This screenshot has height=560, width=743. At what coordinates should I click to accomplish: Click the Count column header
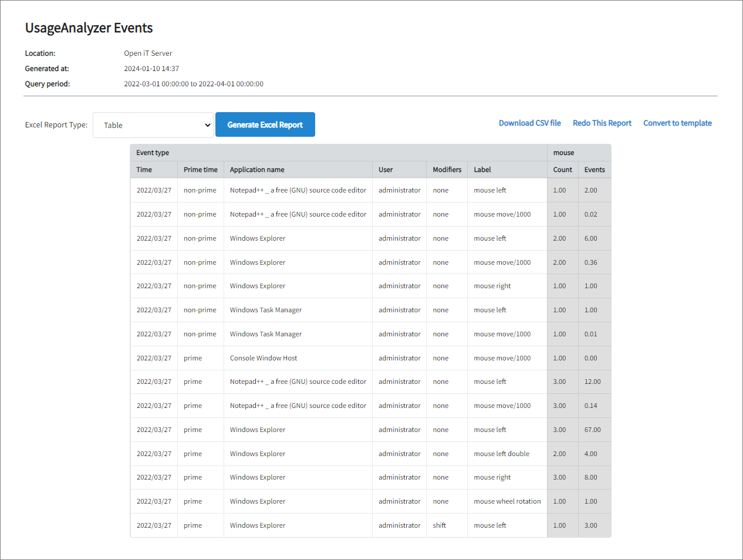[562, 170]
